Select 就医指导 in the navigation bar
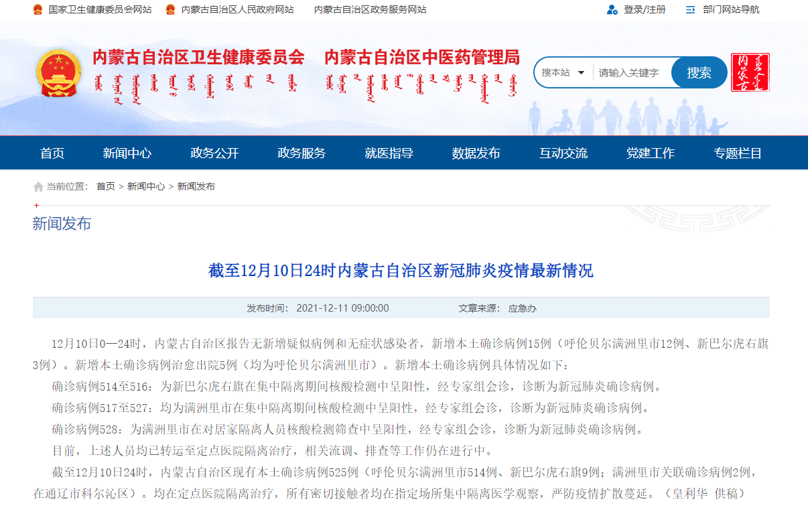 point(389,153)
